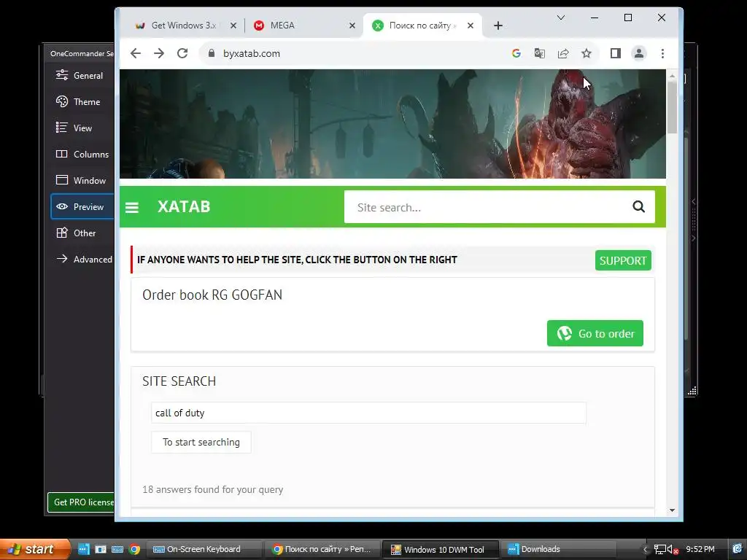Click the Chrome Поиск по сайту taskbar item
The image size is (747, 560).
[x=322, y=550]
